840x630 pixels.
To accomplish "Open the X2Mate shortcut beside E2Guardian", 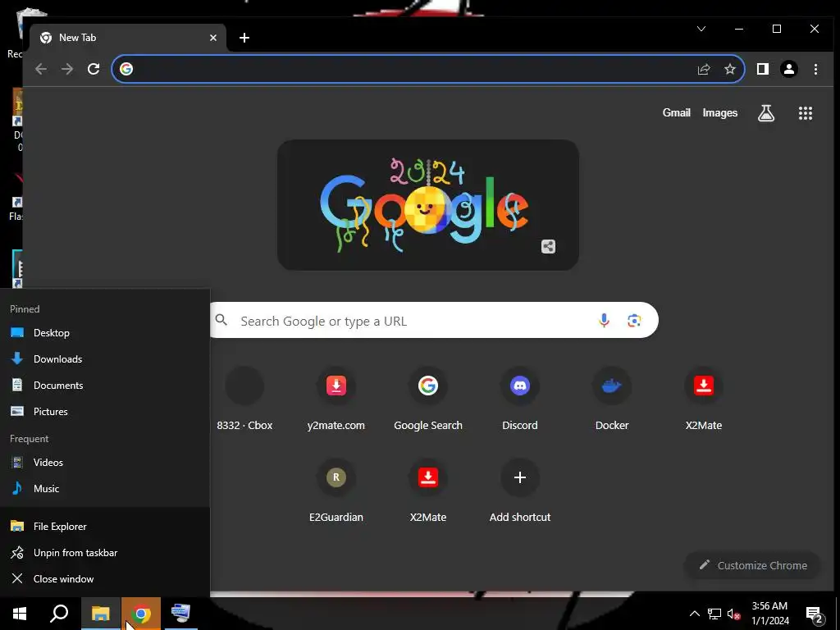I will [x=427, y=492].
